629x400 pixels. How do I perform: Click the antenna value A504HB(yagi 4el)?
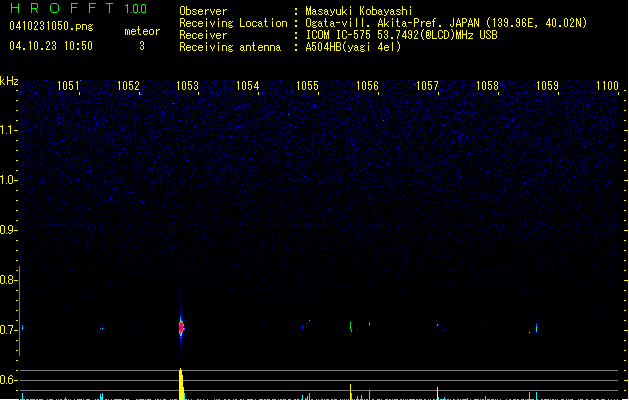tap(353, 47)
